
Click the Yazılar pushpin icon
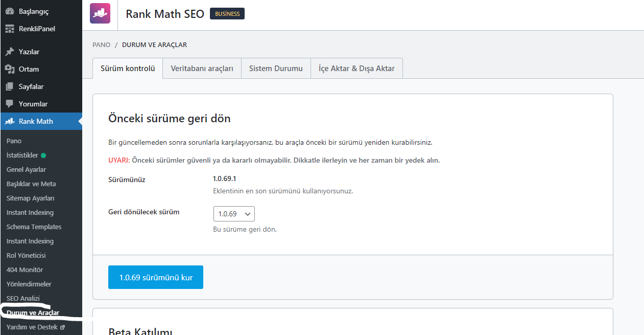pos(10,52)
